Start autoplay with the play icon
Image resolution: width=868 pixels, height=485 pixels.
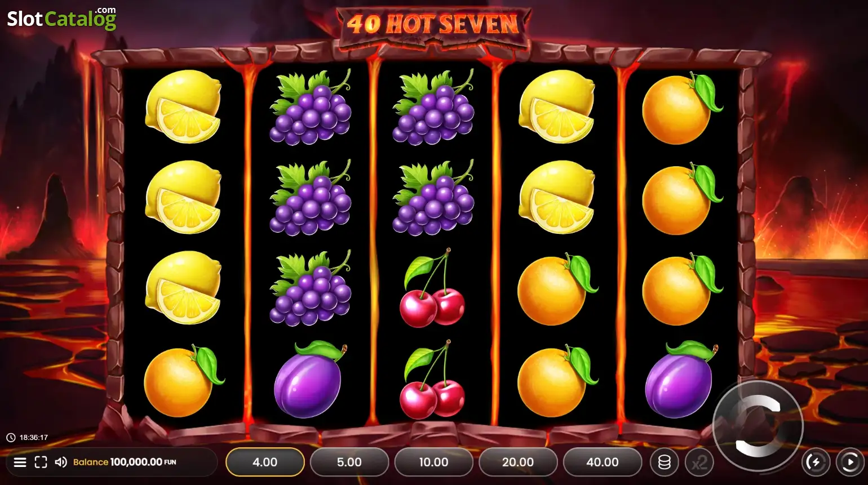849,462
